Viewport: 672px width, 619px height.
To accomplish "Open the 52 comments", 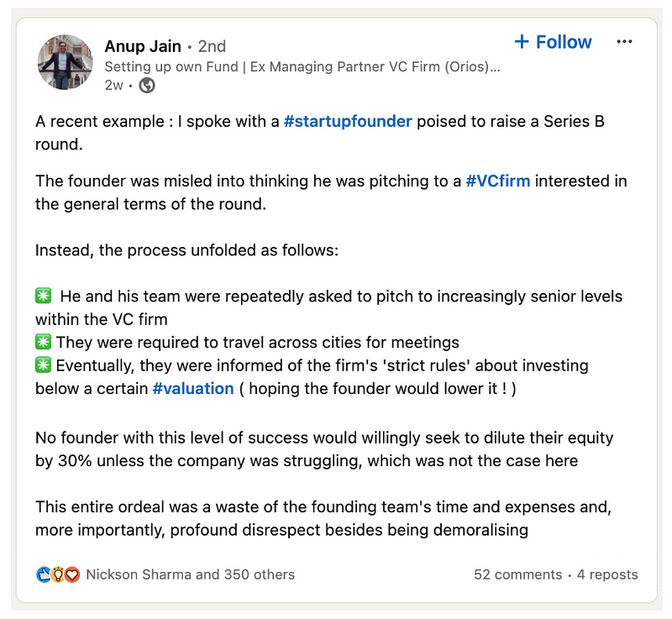I will click(x=517, y=574).
